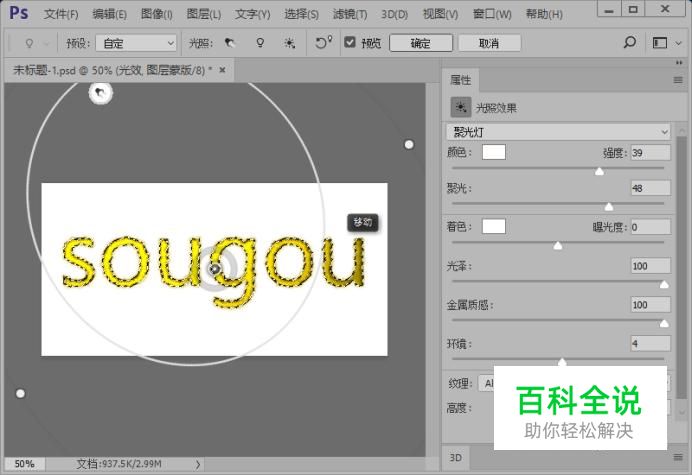Reset current light rotation icon
Image resolution: width=692 pixels, height=475 pixels.
(x=323, y=43)
